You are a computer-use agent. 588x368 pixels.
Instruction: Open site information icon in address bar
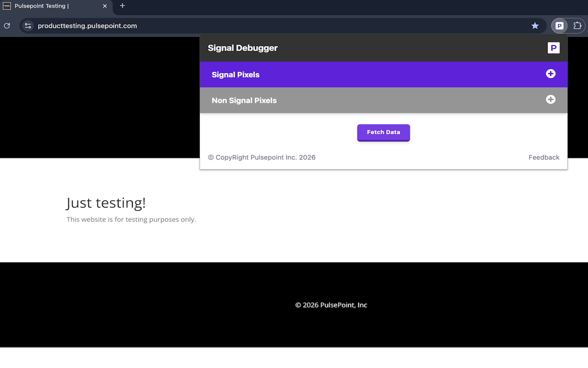point(28,26)
